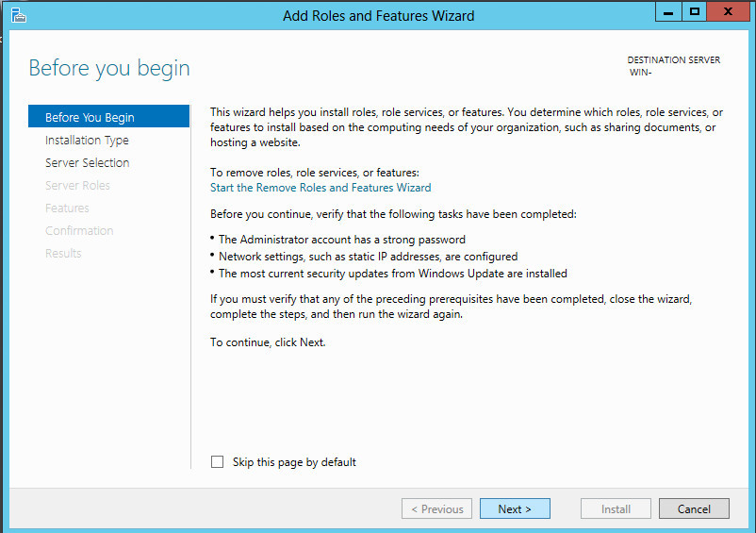Select Before You Begin step
Image resolution: width=756 pixels, height=533 pixels.
point(109,117)
